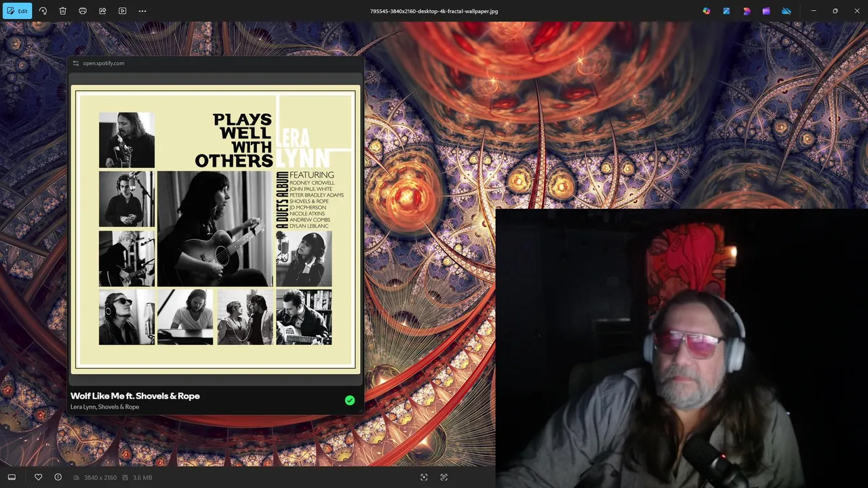The image size is (868, 488).
Task: Click the song title Wolf Like Me ft. Shovels & Rope
Action: [135, 396]
